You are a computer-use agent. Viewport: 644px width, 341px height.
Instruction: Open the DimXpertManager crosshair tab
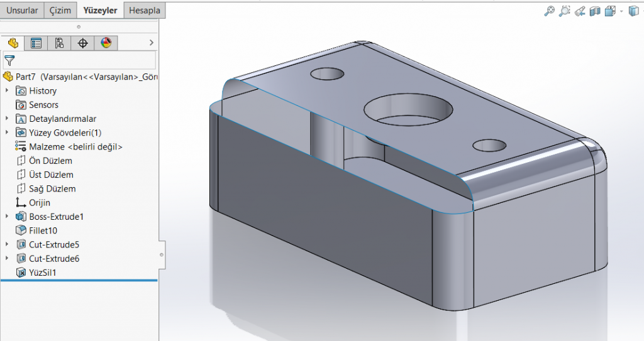[x=82, y=43]
